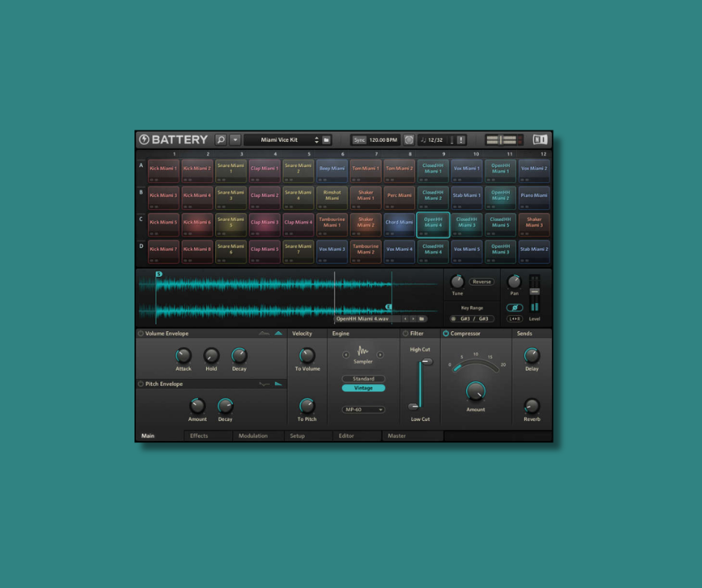Click the MIDI learn icon in Key Range
Image resolution: width=702 pixels, height=588 pixels.
pyautogui.click(x=453, y=319)
